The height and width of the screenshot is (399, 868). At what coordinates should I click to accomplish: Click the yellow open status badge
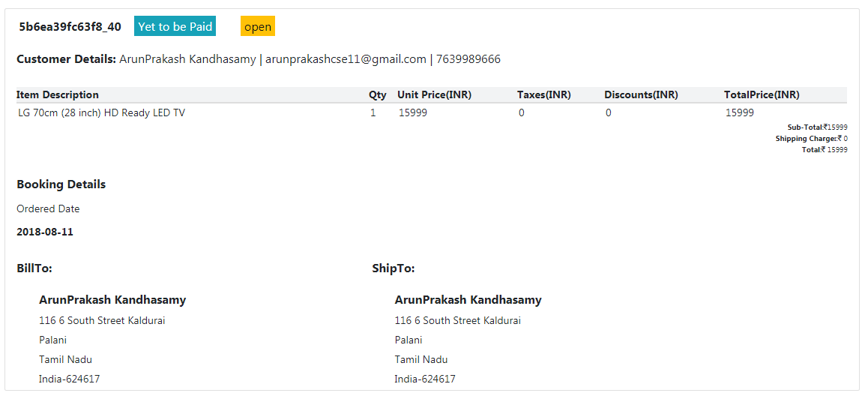tap(258, 27)
